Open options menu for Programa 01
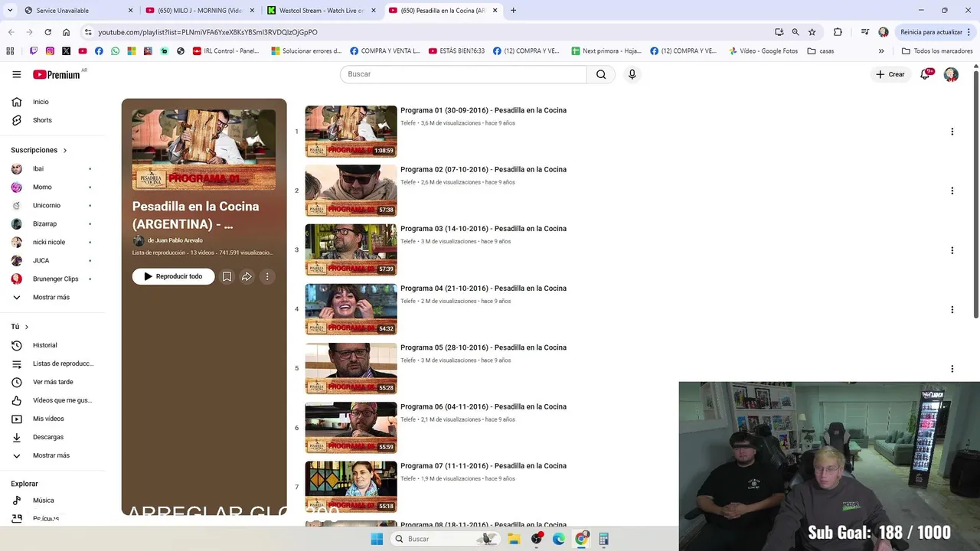This screenshot has height=551, width=980. click(952, 132)
